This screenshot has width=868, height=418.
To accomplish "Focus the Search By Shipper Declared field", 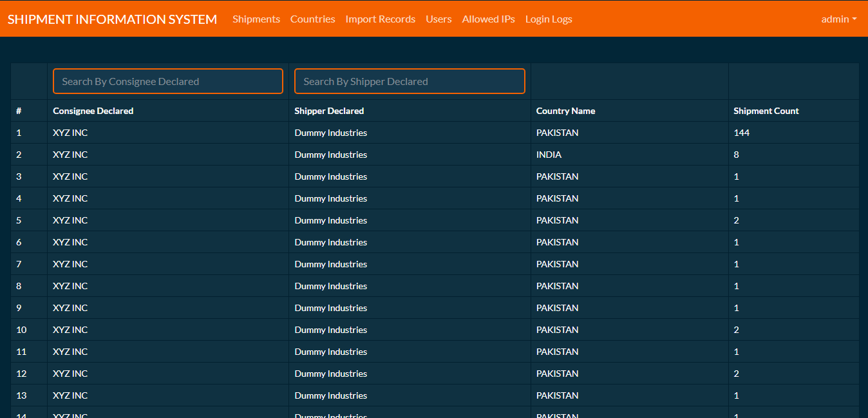I will coord(410,81).
